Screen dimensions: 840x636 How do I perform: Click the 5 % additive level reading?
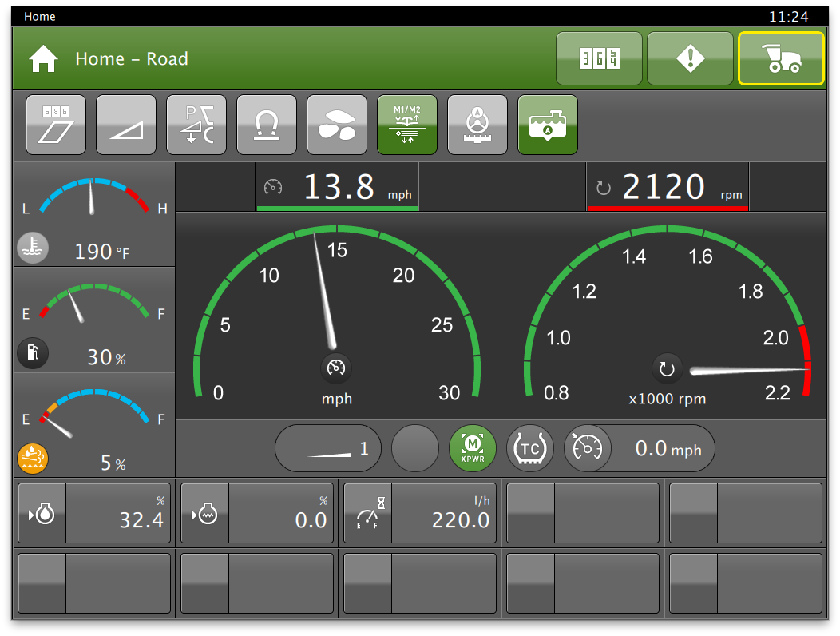click(113, 463)
